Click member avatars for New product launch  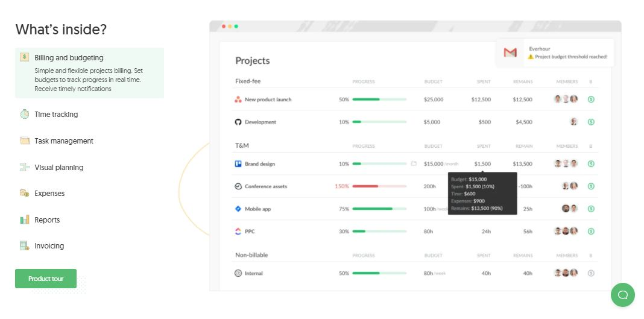(x=566, y=99)
